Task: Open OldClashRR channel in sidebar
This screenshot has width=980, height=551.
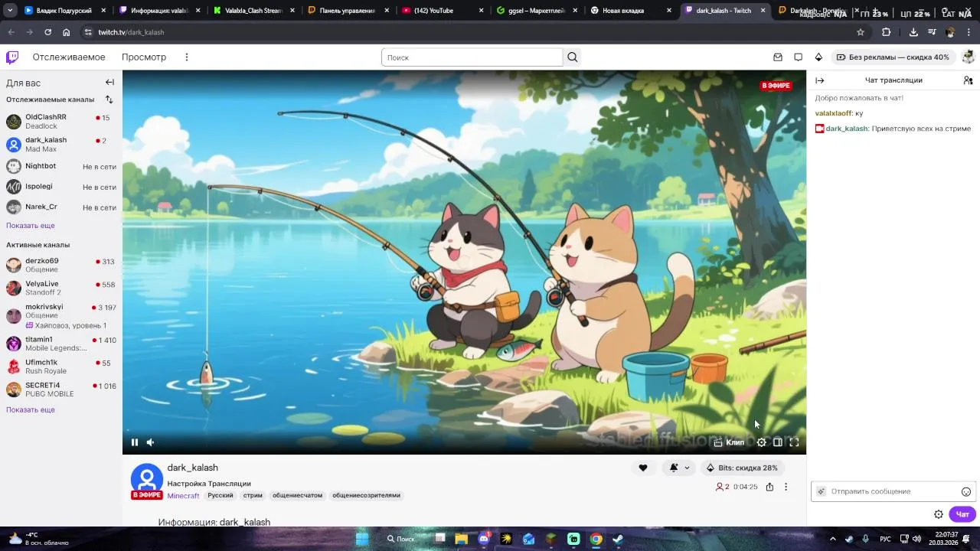Action: (60, 122)
